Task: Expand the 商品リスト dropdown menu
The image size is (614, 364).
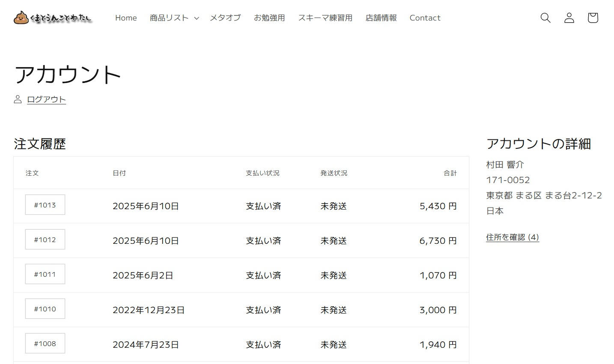Action: (x=174, y=18)
